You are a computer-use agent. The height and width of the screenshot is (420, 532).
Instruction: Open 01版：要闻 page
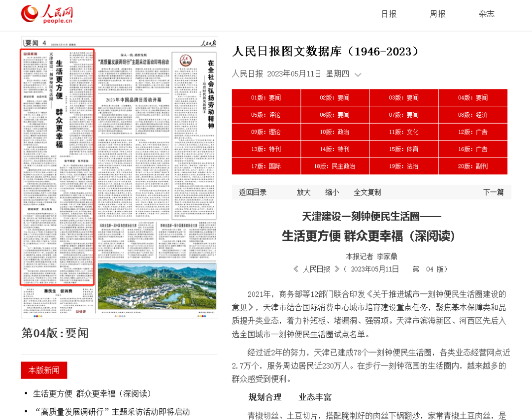click(x=266, y=97)
